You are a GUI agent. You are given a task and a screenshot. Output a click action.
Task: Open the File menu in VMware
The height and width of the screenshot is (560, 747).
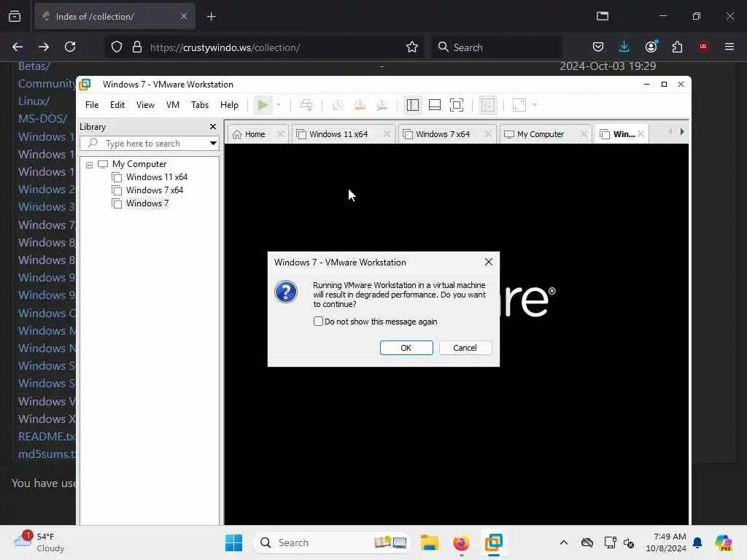(92, 105)
